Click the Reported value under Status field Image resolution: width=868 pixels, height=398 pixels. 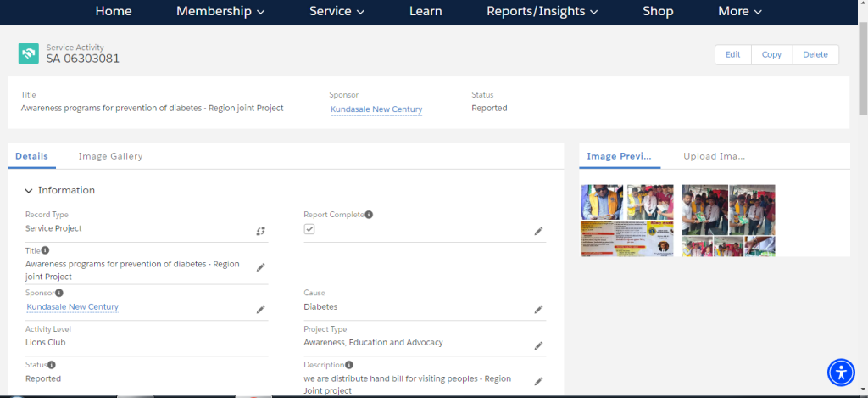point(43,378)
